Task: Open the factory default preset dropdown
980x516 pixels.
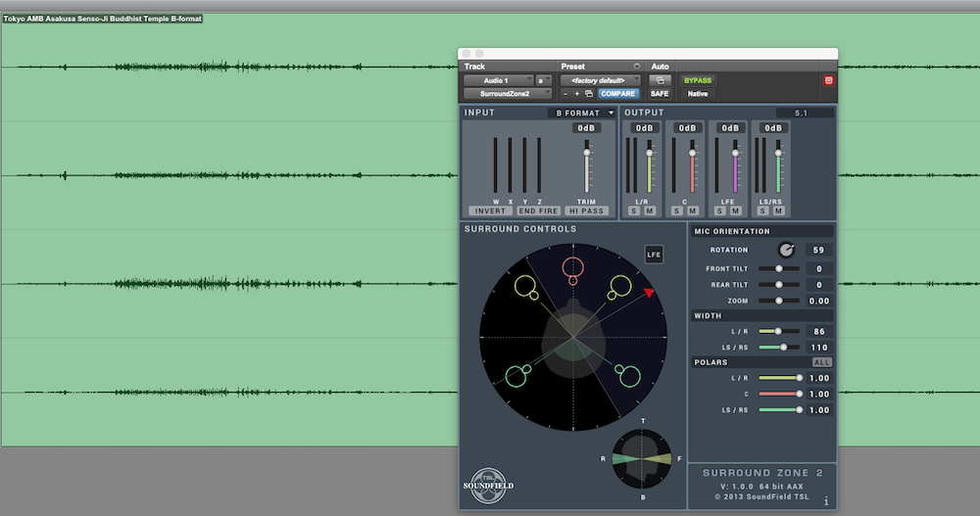Action: click(601, 80)
